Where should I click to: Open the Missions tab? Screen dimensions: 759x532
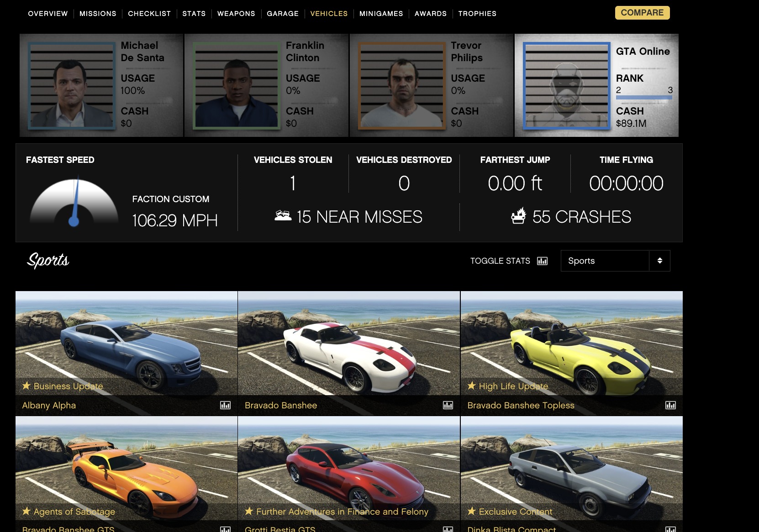click(98, 14)
